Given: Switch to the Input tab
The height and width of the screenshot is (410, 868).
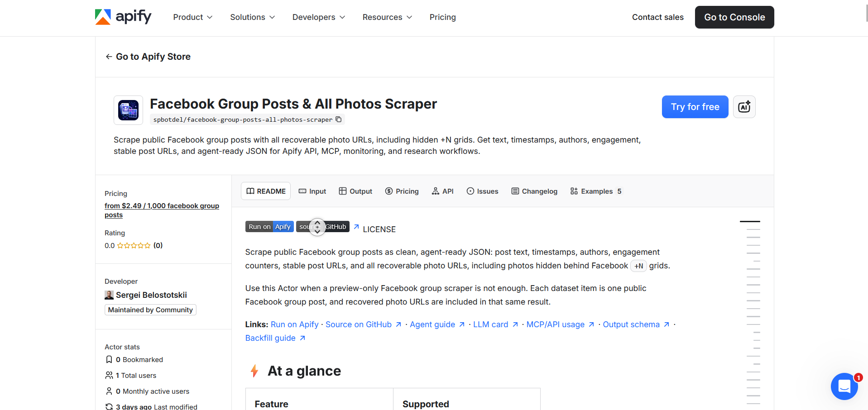Looking at the screenshot, I should (x=312, y=191).
